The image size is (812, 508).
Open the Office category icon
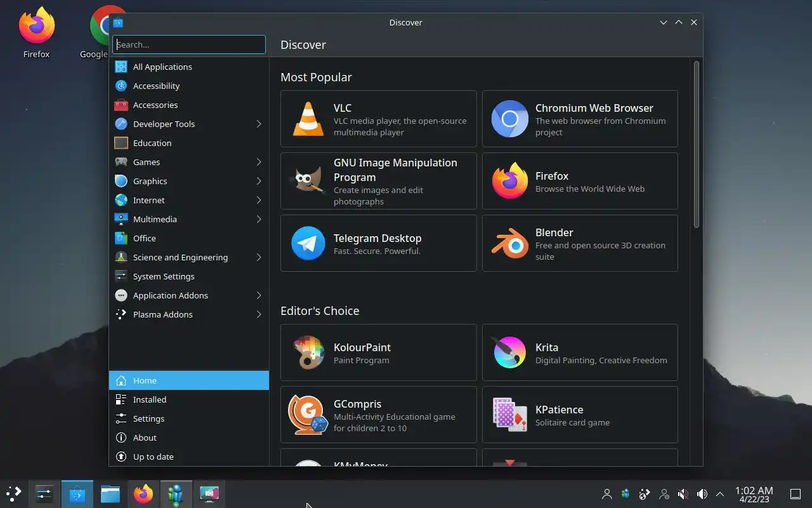(x=121, y=238)
